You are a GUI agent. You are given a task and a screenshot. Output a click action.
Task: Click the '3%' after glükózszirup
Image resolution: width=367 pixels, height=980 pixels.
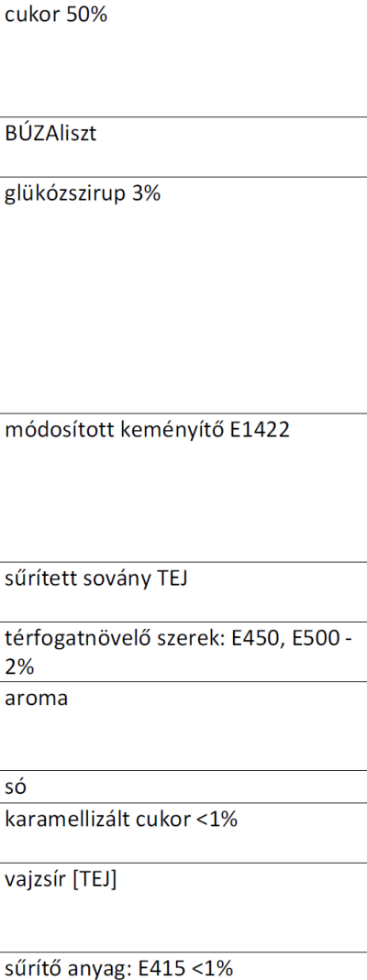146,193
